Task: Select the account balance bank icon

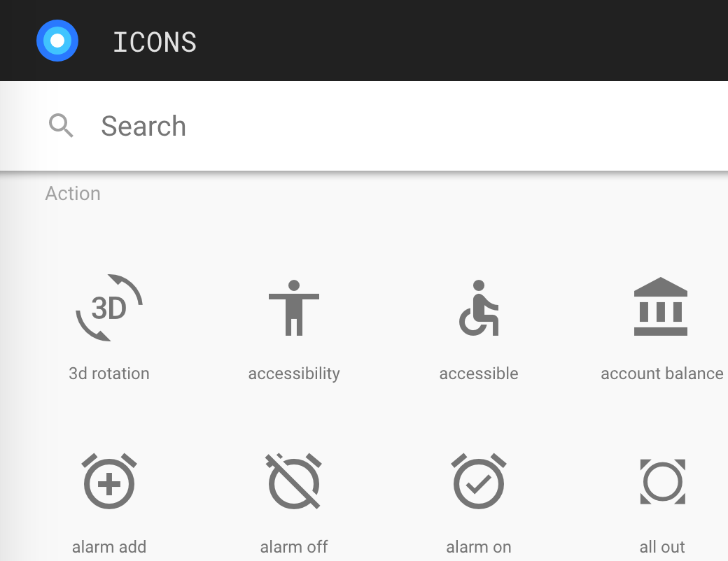Action: 661,306
